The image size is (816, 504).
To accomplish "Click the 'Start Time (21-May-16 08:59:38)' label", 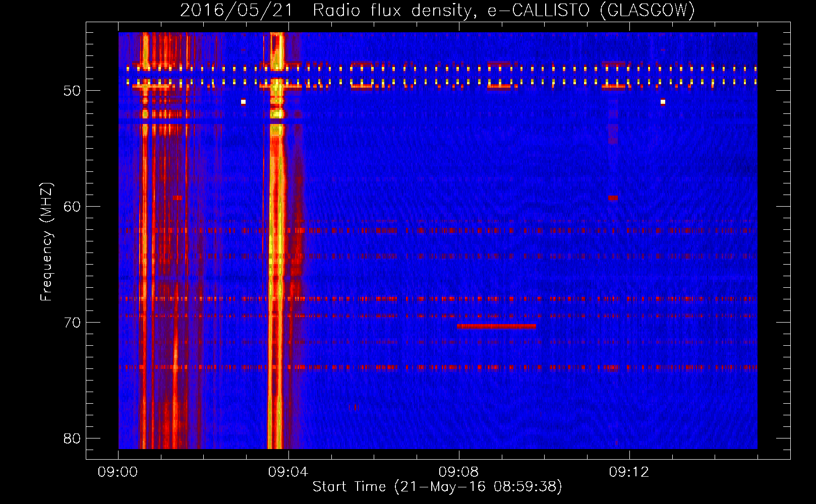I will pos(437,487).
